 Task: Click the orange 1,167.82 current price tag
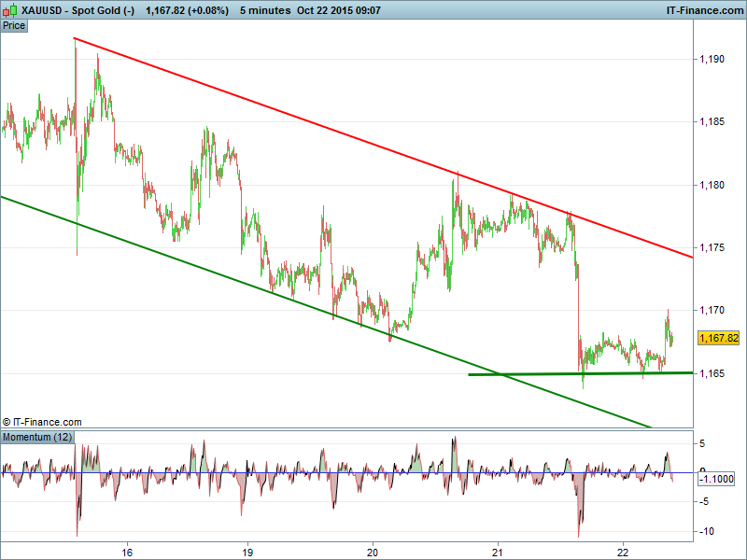tap(718, 338)
